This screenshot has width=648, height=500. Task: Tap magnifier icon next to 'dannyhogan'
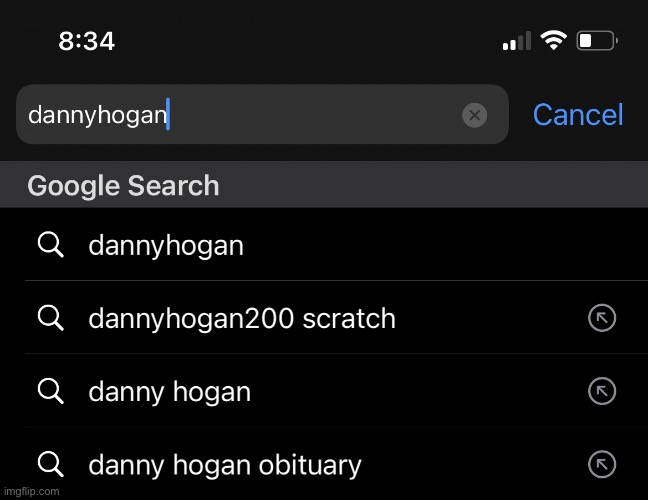pos(50,245)
